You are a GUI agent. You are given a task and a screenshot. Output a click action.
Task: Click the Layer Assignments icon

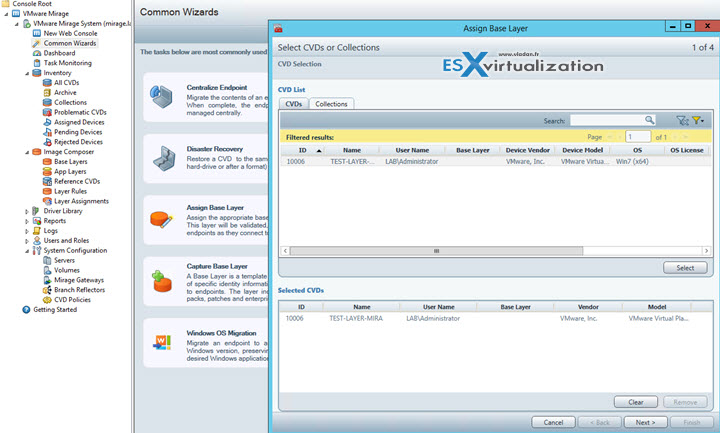coord(47,201)
